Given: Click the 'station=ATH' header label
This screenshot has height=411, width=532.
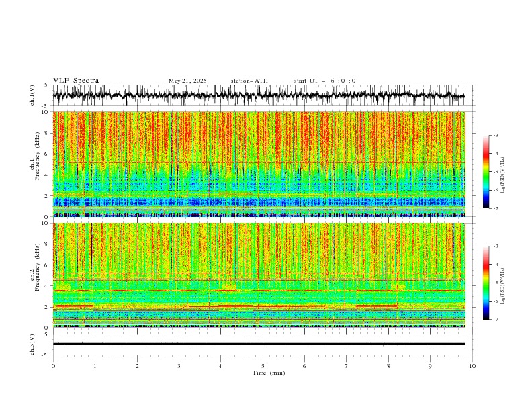Looking at the screenshot, I should pos(249,81).
